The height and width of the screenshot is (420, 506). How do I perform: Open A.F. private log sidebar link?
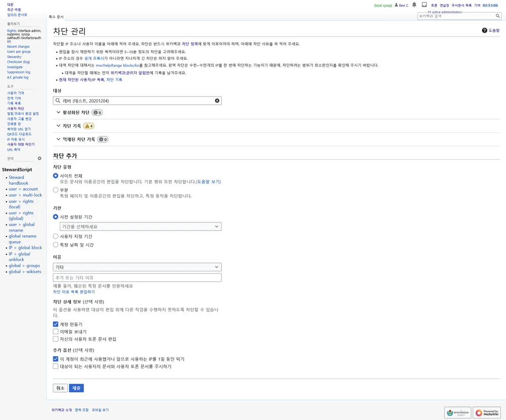click(x=18, y=77)
